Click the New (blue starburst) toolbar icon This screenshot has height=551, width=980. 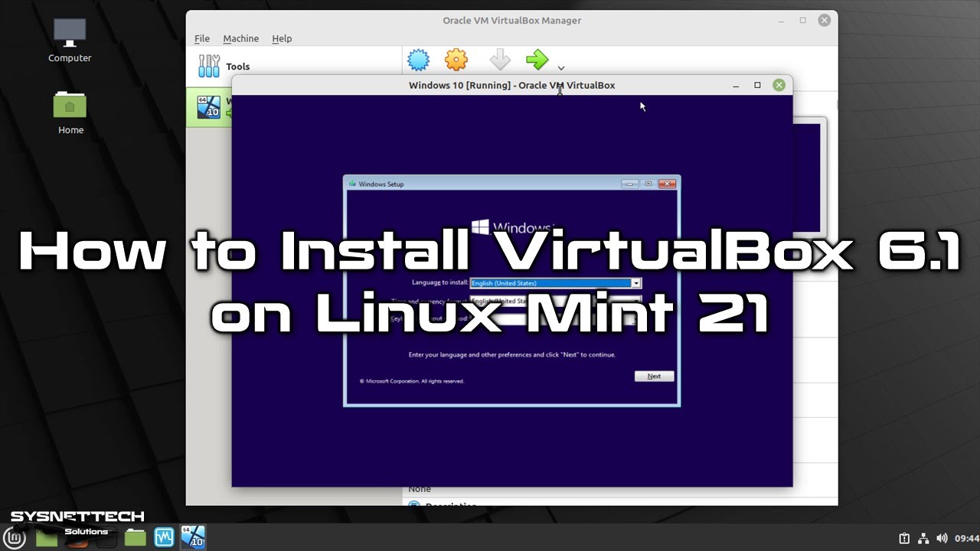tap(418, 60)
